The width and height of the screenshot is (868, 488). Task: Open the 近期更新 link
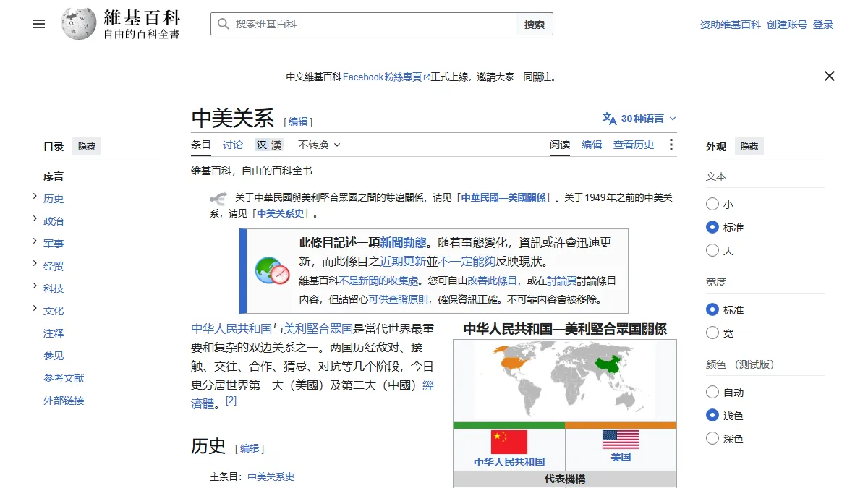point(403,262)
